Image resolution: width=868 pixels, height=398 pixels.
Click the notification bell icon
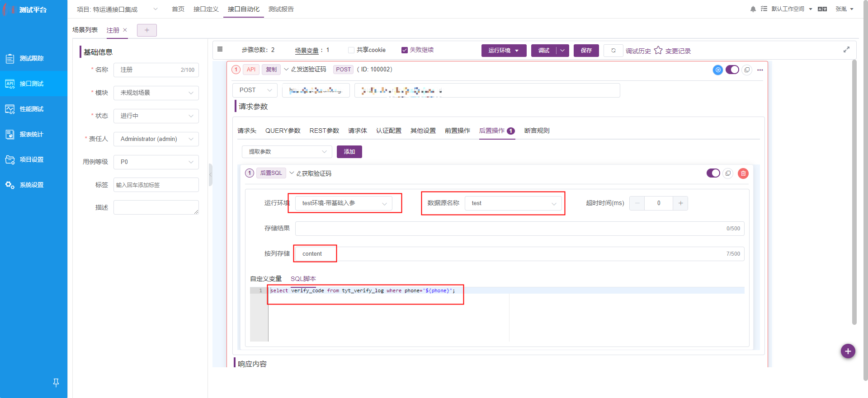click(x=753, y=9)
